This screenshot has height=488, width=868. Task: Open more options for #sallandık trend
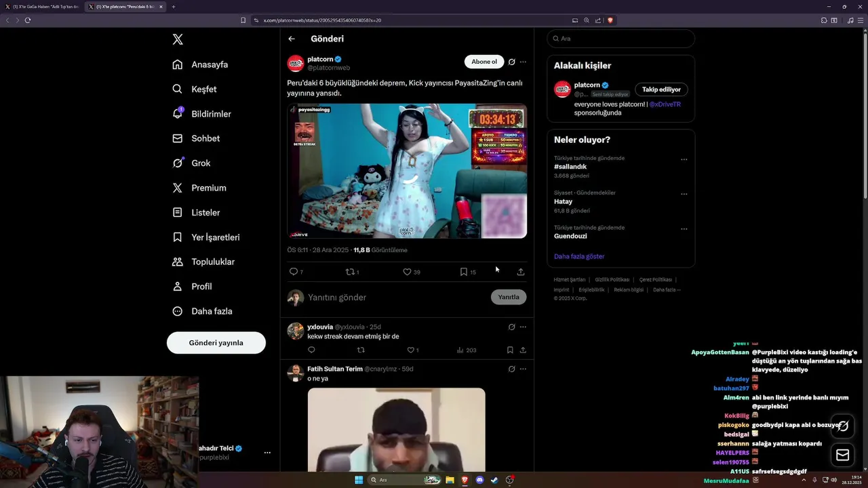pyautogui.click(x=684, y=160)
